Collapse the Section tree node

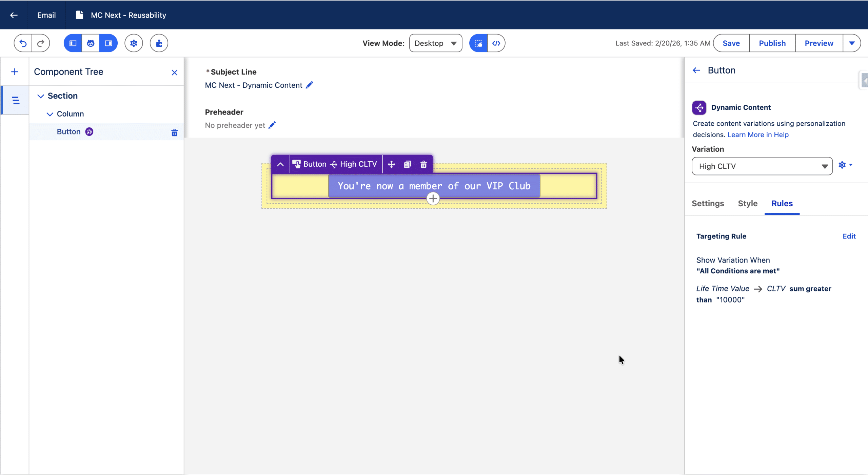(41, 96)
